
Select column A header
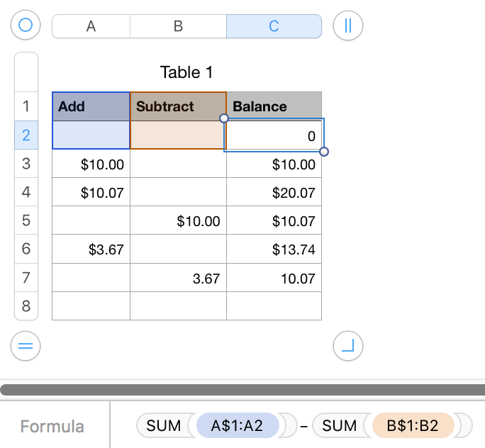[91, 26]
